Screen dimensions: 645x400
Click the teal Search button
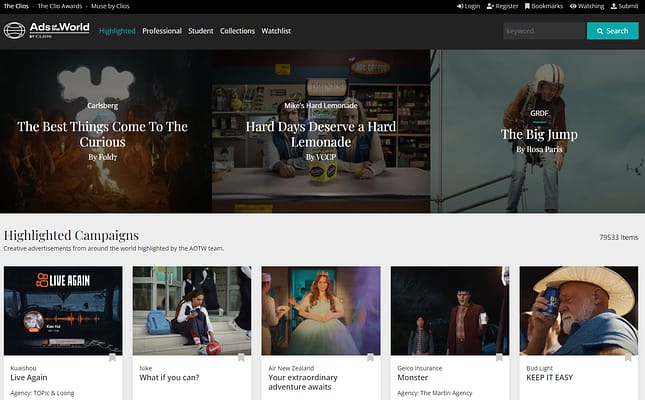613,31
